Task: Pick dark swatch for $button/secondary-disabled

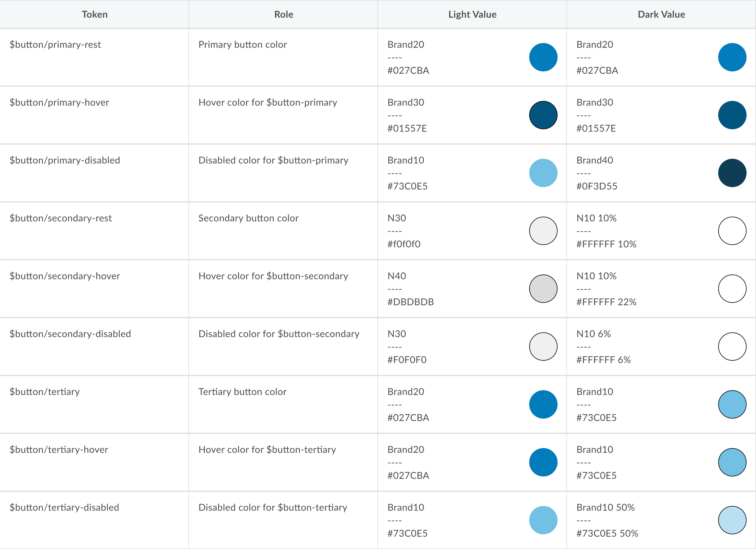Action: (732, 347)
